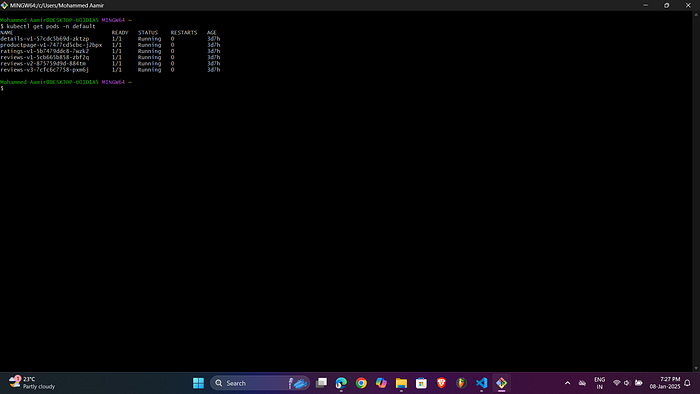Click pod name productpage-v1-7477cd5cbc-j2bpx
Viewport: 700px width, 394px height.
point(51,45)
